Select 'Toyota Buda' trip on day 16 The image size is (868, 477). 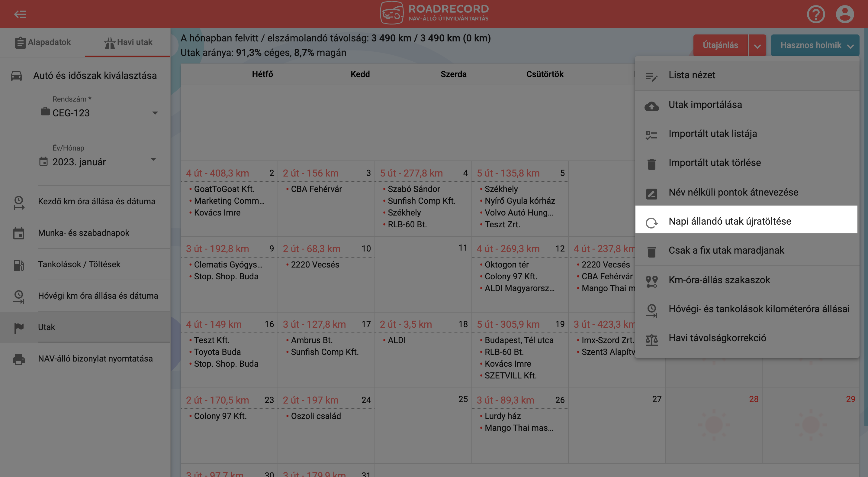click(x=217, y=352)
